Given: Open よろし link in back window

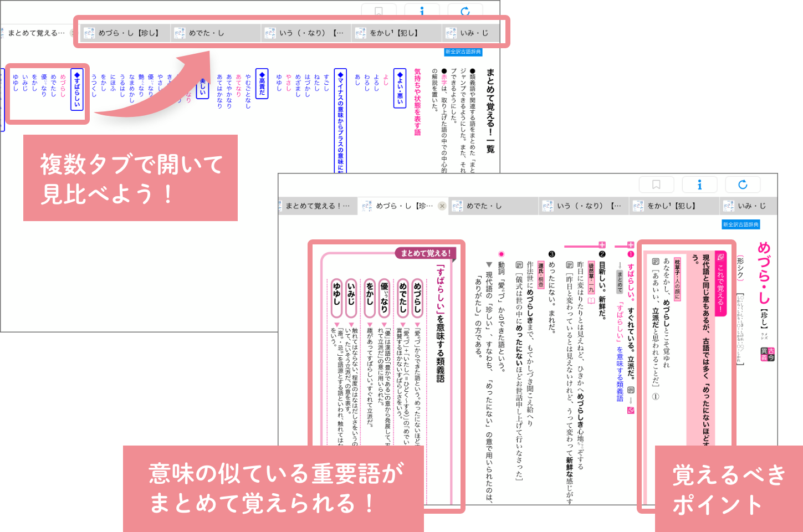Looking at the screenshot, I should click(376, 83).
